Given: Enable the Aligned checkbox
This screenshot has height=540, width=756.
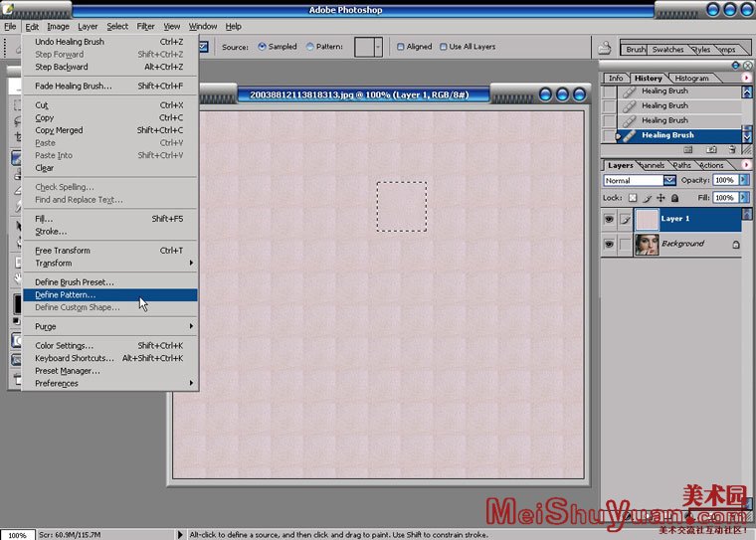Looking at the screenshot, I should 400,47.
